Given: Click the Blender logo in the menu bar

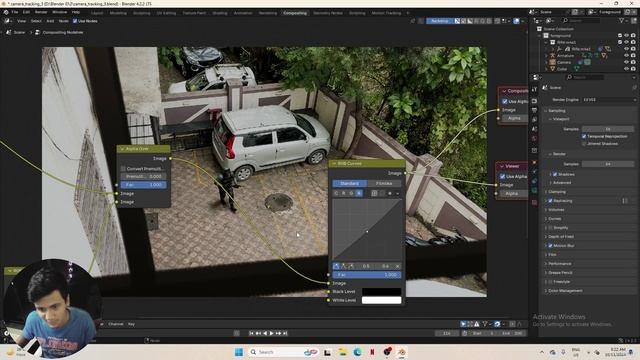Looking at the screenshot, I should [x=6, y=12].
